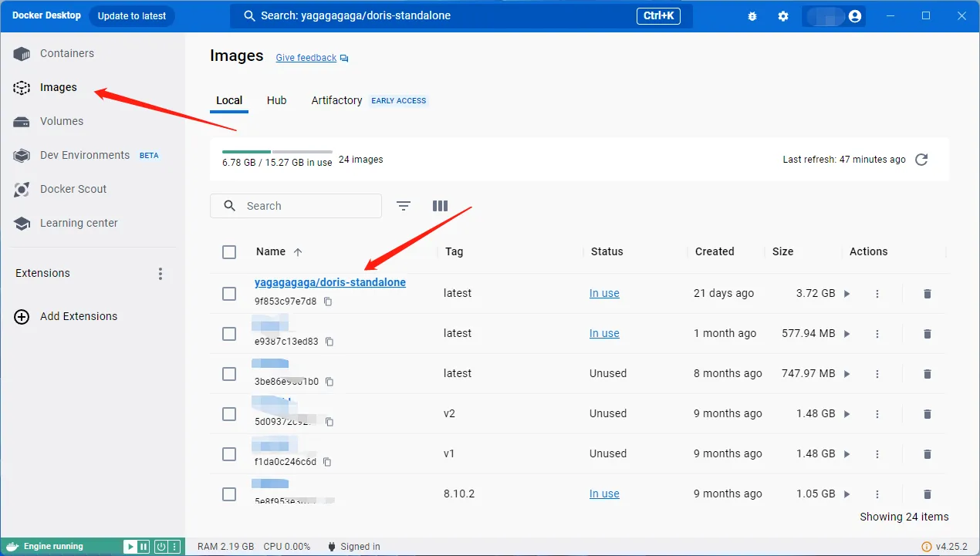Run the 747.97 MB image
This screenshot has height=556, width=980.
pos(847,374)
